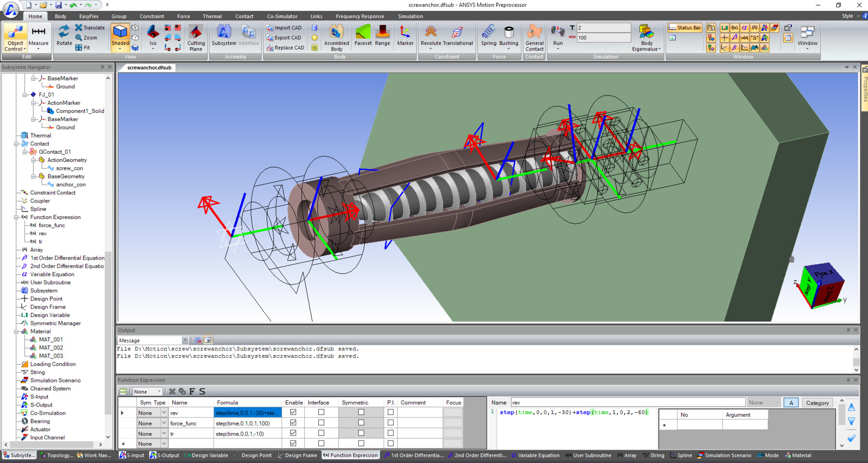The image size is (868, 463).
Task: Toggle the P.I. checkbox on the tr row
Action: 390,434
